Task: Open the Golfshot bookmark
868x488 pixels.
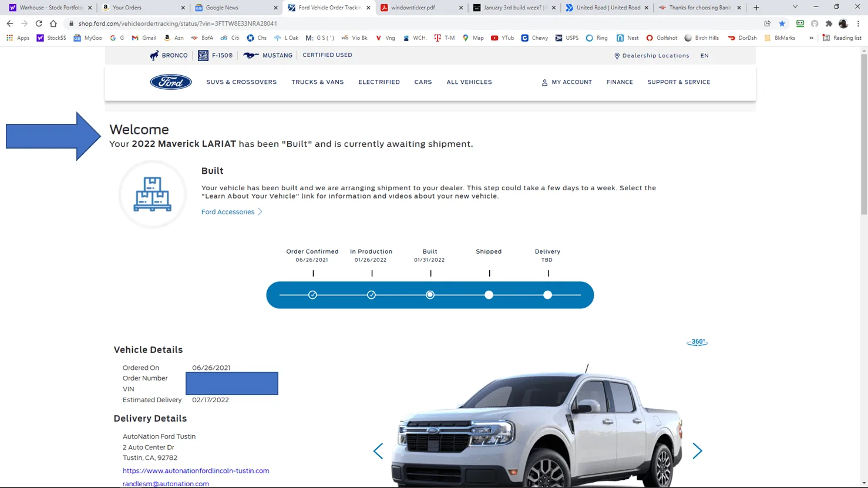Action: click(661, 38)
